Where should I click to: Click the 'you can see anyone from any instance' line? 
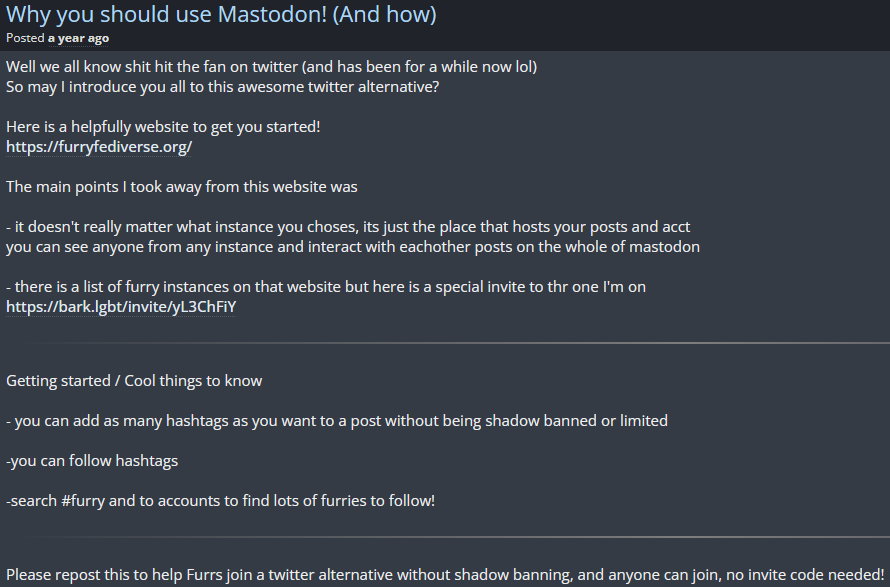(x=352, y=247)
